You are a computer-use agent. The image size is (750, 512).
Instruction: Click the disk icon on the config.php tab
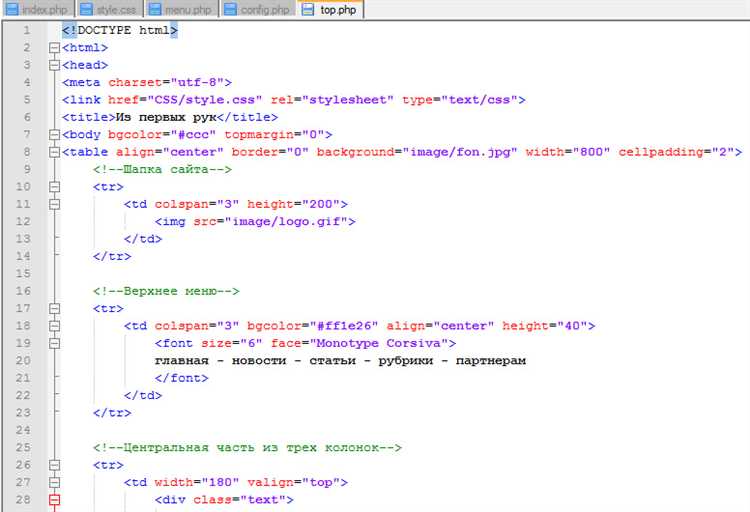(230, 10)
